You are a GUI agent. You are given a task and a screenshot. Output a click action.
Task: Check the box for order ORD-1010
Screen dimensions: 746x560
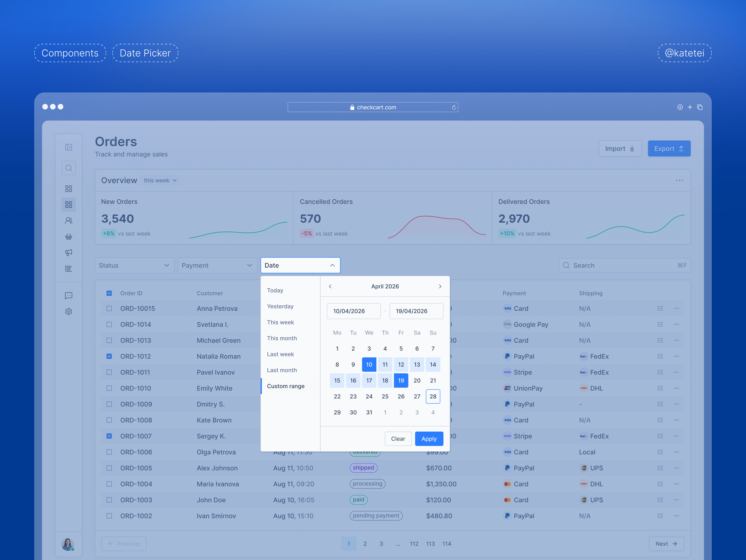(x=109, y=388)
